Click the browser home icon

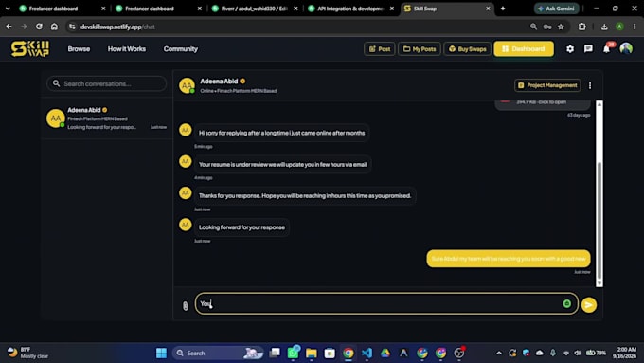pyautogui.click(x=54, y=27)
